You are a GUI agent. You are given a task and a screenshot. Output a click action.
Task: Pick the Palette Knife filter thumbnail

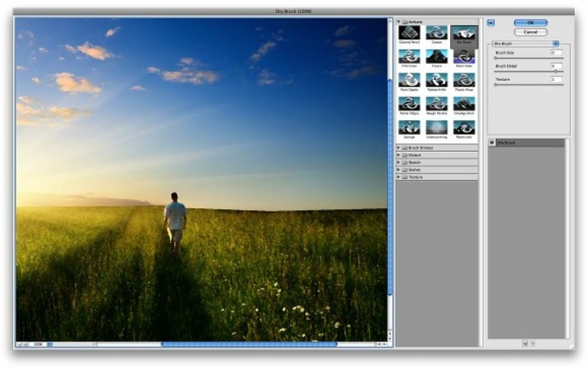(436, 80)
